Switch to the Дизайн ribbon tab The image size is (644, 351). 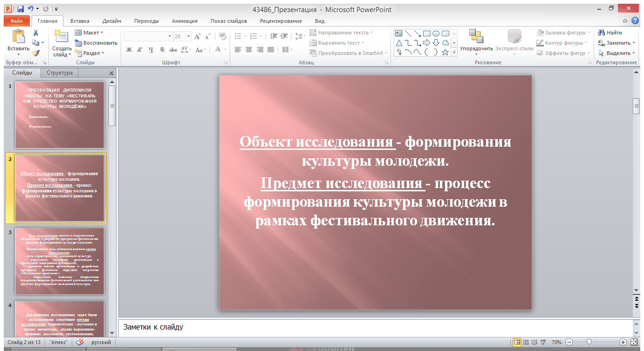[112, 21]
